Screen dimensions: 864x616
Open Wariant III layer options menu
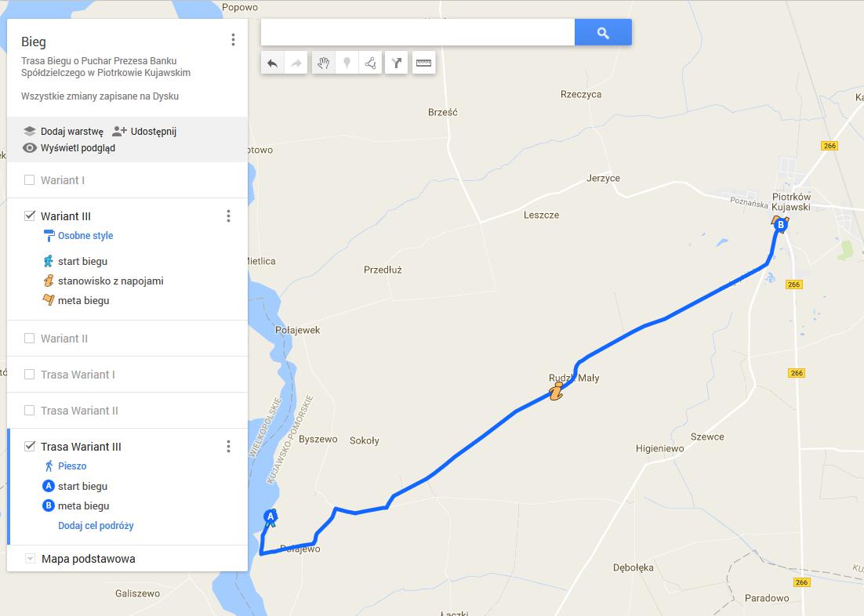(x=229, y=216)
